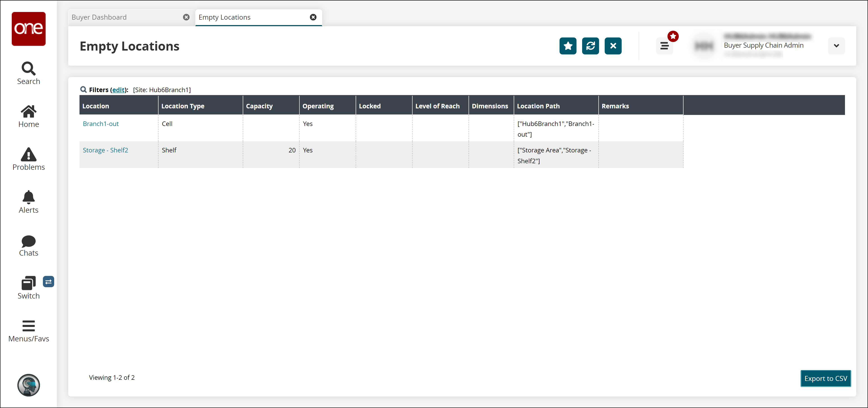This screenshot has width=868, height=408.
Task: Click the refresh report button
Action: [x=590, y=46]
